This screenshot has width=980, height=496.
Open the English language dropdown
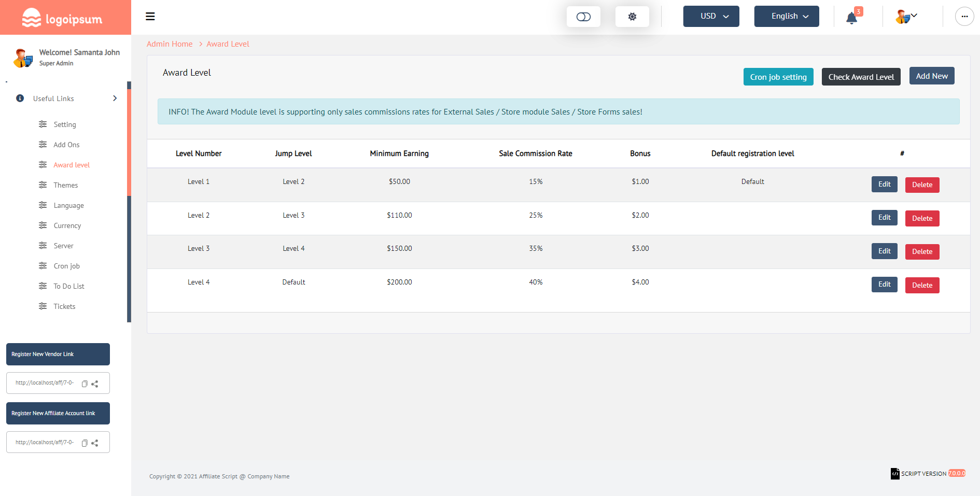tap(786, 16)
